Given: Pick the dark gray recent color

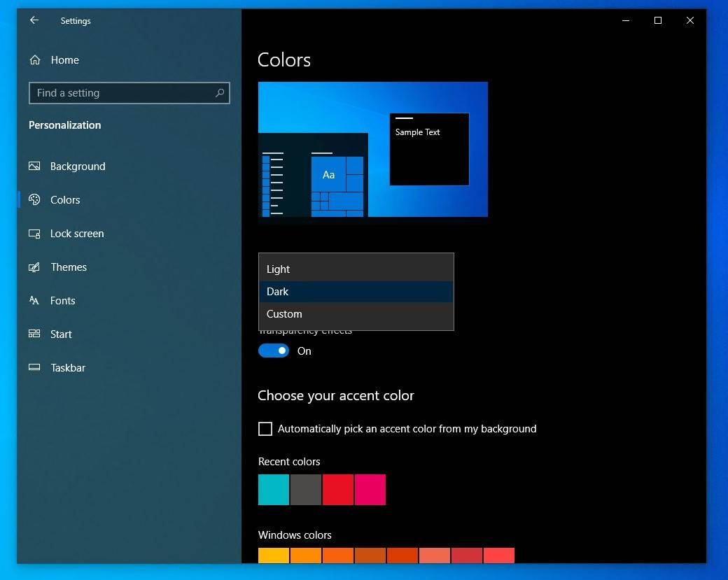Looking at the screenshot, I should point(305,490).
